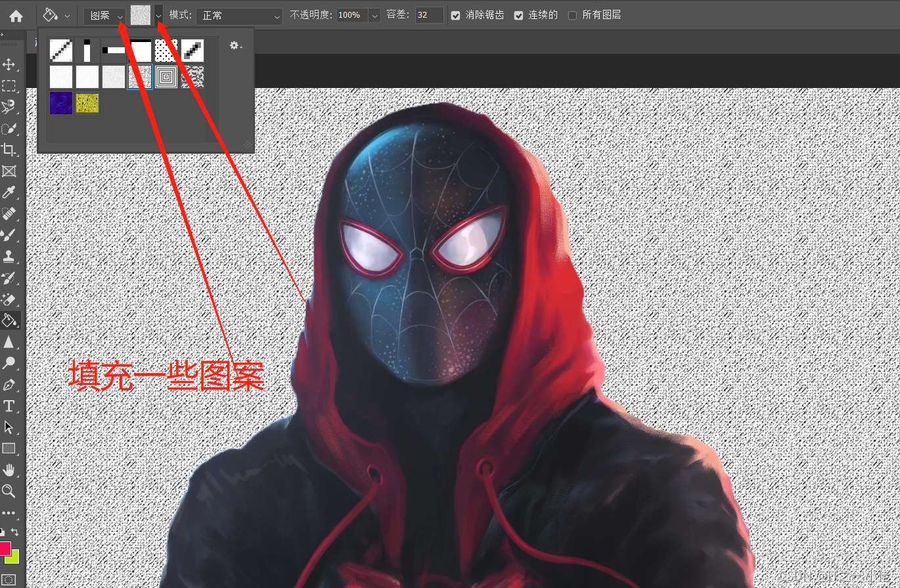The width and height of the screenshot is (900, 588).
Task: Open the Edit Toolbar three-dots menu
Action: coord(9,512)
